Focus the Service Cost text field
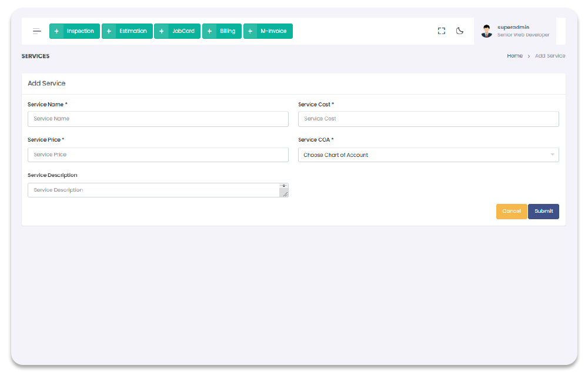This screenshot has width=588, height=372. tap(428, 119)
